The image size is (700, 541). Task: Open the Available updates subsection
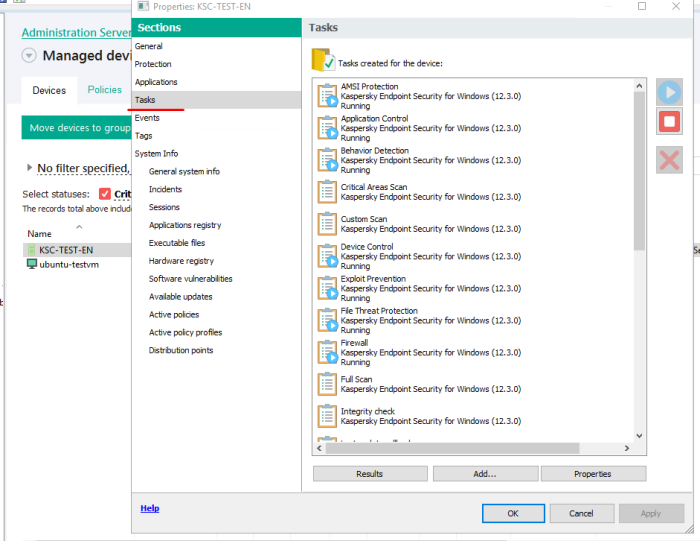pos(180,296)
